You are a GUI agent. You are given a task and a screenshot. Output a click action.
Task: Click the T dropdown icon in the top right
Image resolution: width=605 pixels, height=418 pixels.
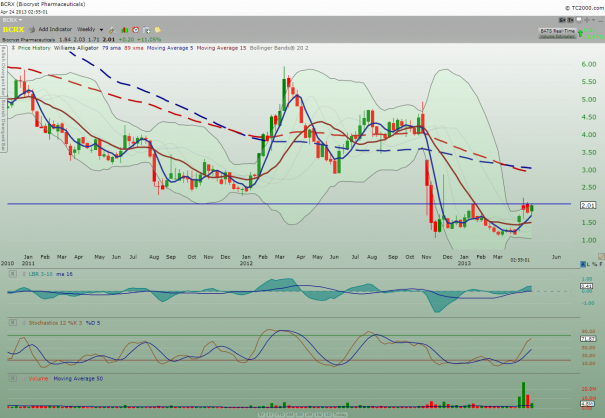[x=570, y=20]
